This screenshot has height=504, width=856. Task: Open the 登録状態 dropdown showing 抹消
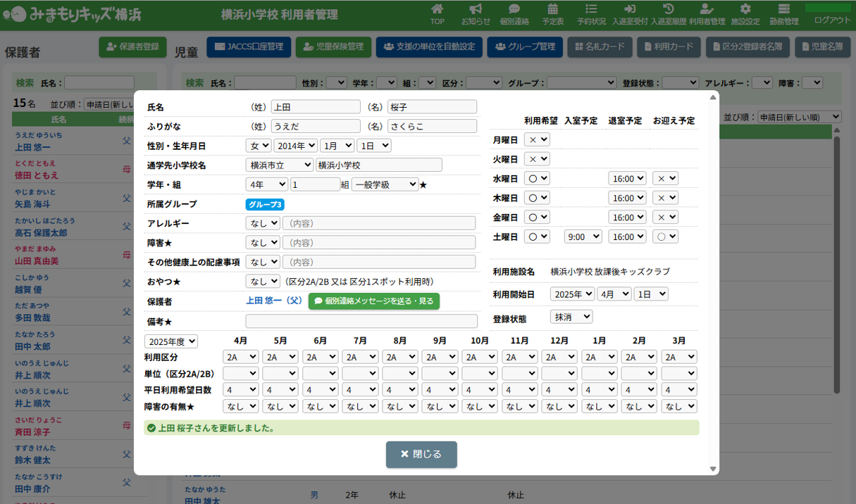[571, 317]
